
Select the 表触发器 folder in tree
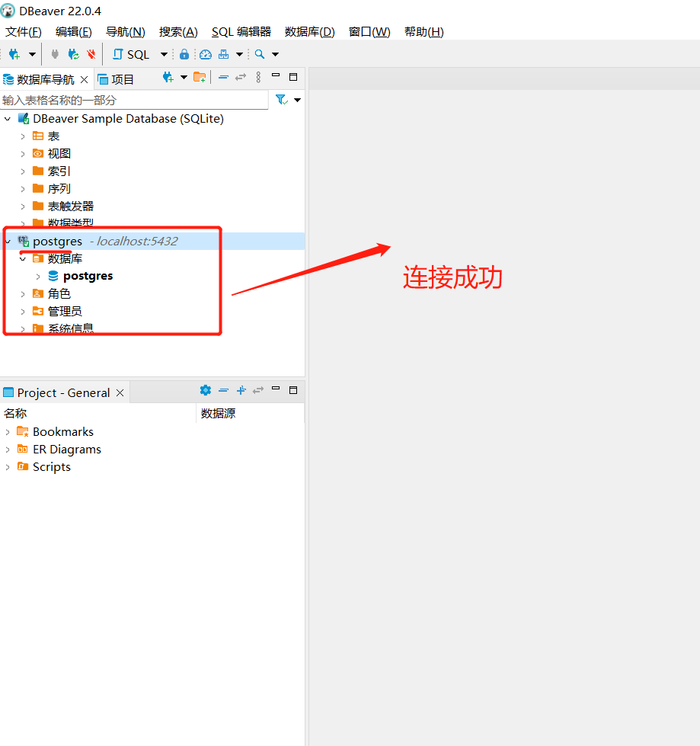pos(70,207)
